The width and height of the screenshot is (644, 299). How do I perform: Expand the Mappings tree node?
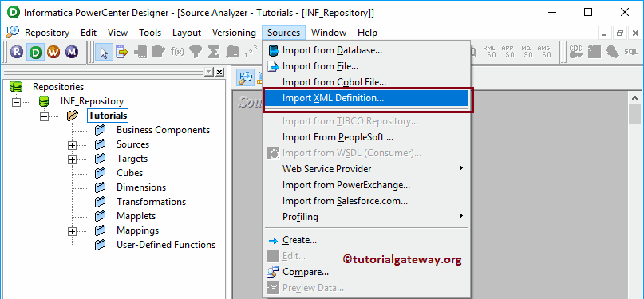[73, 231]
